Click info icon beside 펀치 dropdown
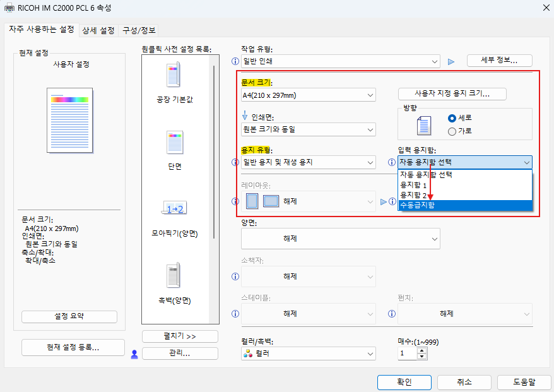 391,314
